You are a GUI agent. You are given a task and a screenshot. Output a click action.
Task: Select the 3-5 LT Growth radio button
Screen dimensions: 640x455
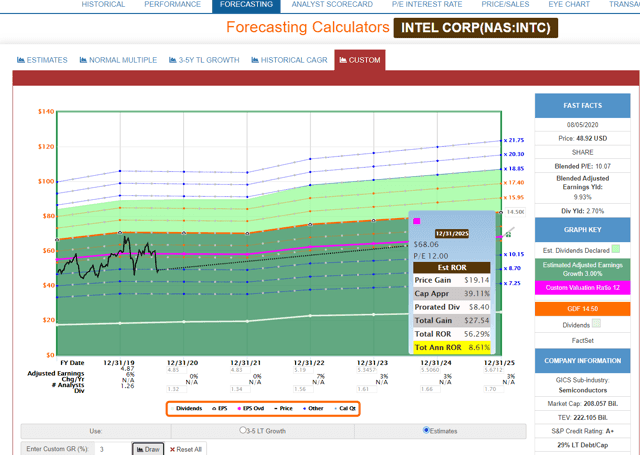pos(241,430)
